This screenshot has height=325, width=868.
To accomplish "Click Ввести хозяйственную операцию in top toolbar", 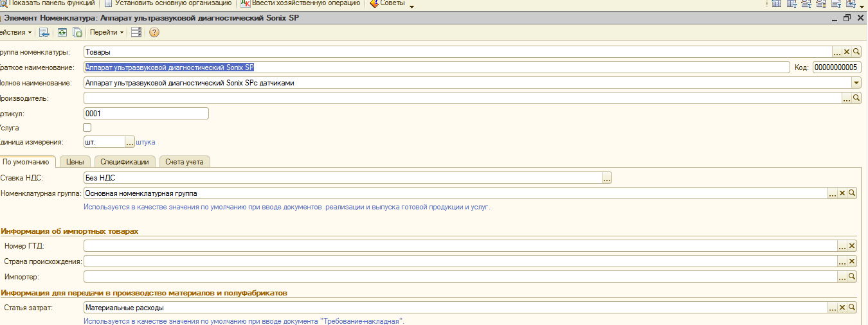I will [x=300, y=3].
